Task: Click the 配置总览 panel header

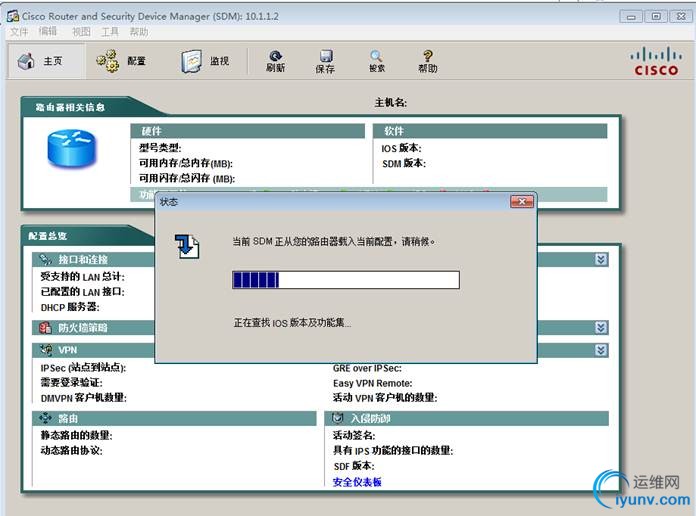Action: (x=47, y=236)
